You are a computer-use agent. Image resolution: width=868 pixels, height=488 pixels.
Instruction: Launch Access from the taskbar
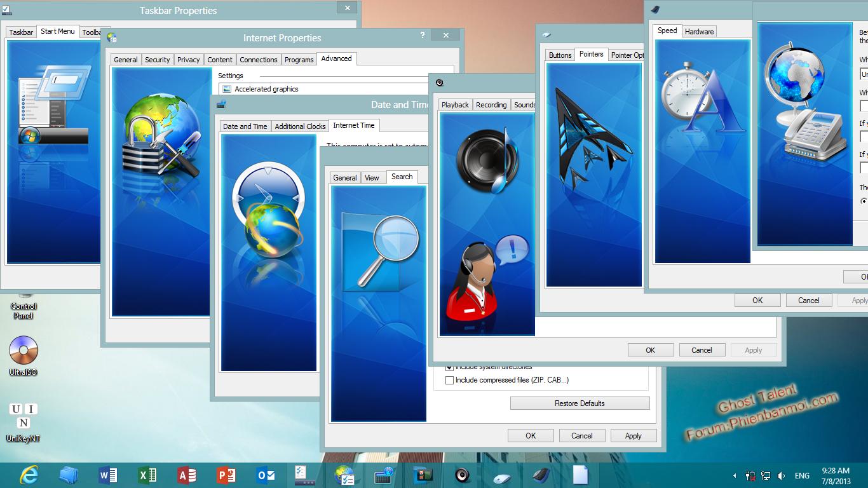[x=187, y=475]
